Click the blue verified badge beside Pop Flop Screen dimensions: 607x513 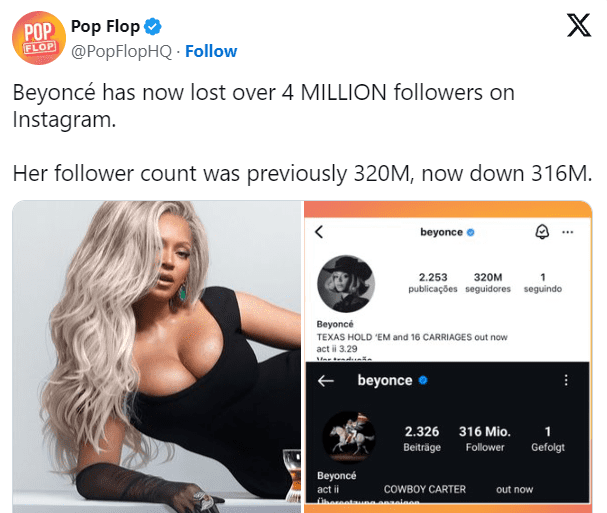[153, 27]
